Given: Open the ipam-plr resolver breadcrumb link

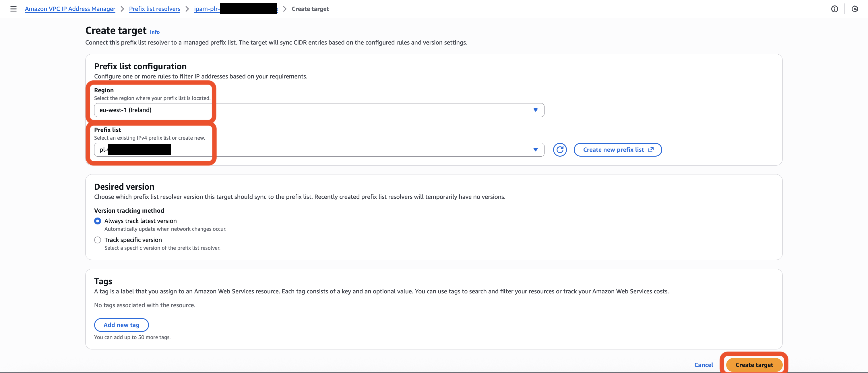Looking at the screenshot, I should pos(206,9).
